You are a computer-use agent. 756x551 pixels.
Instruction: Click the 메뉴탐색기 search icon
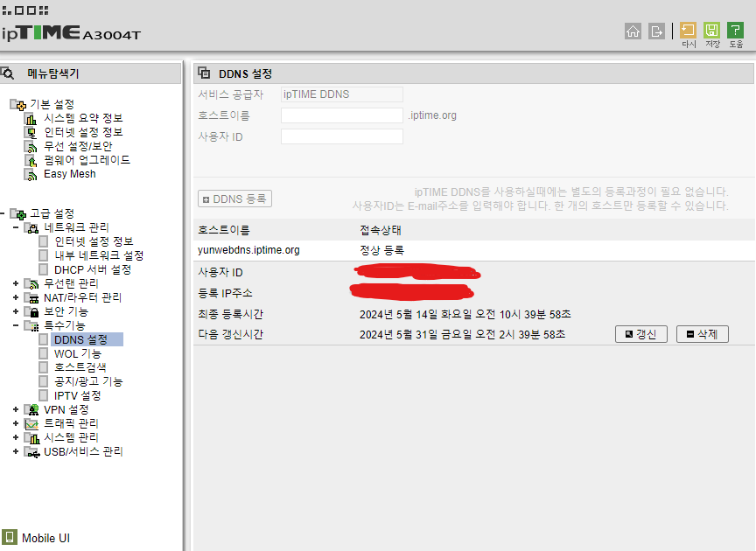8,73
